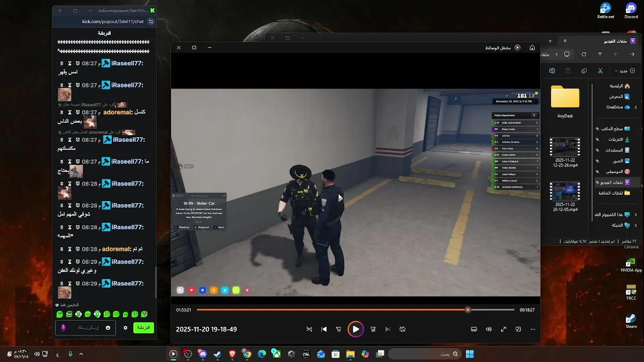Go forward in File Explorer navigation
This screenshot has height=362, width=644.
tap(616, 54)
